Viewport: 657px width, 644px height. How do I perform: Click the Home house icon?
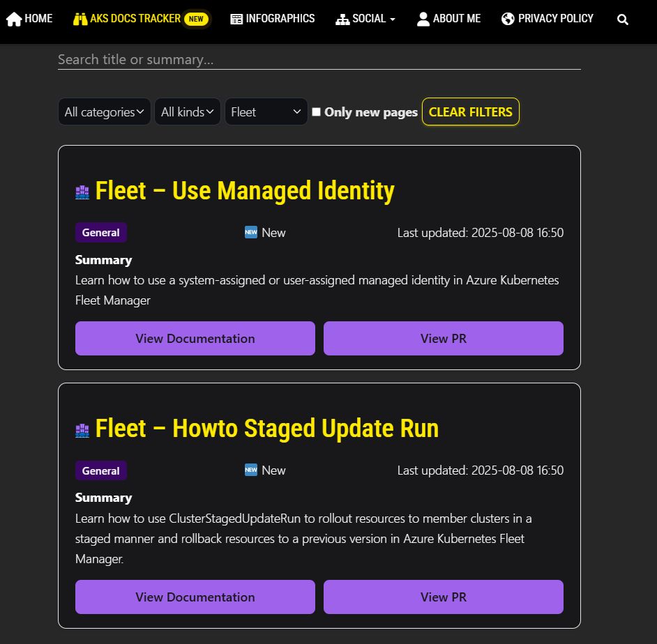pyautogui.click(x=14, y=20)
